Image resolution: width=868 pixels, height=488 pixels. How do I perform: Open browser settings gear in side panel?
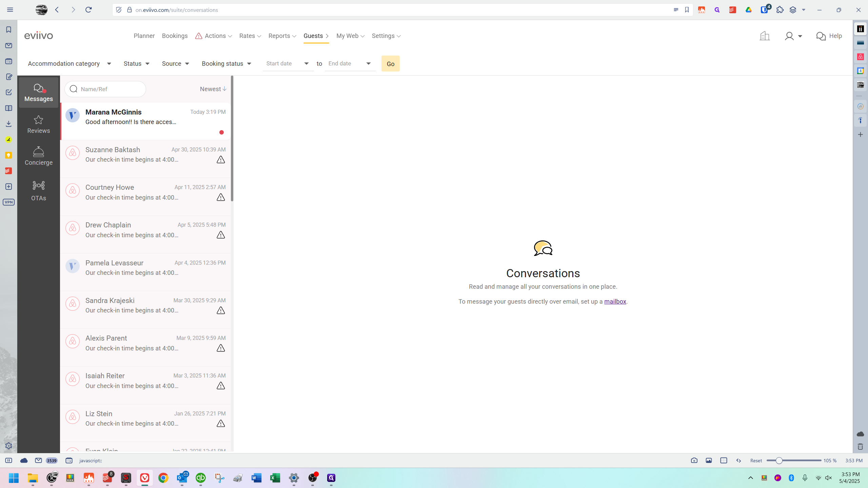click(x=9, y=446)
